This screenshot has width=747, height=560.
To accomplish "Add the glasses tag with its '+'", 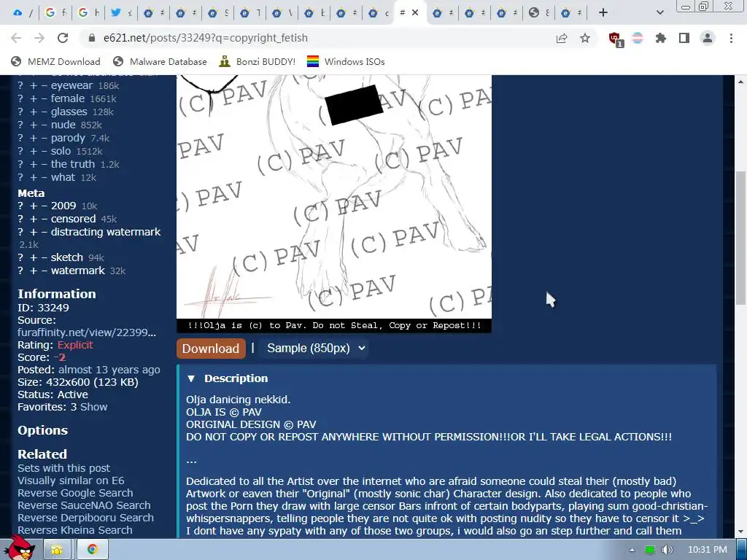I will 34,112.
